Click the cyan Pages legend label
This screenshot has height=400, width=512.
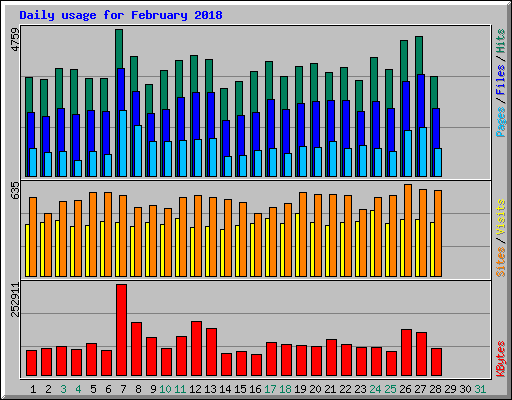click(501, 122)
